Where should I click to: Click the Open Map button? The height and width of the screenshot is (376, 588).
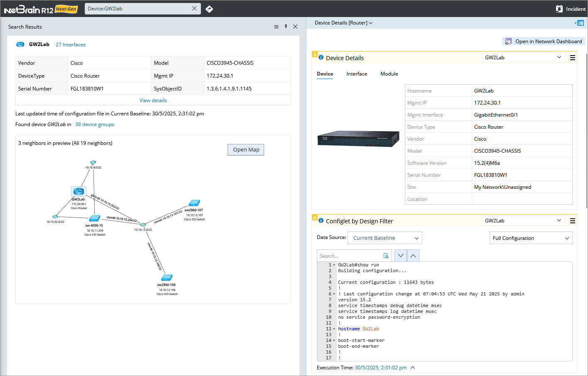pyautogui.click(x=246, y=150)
